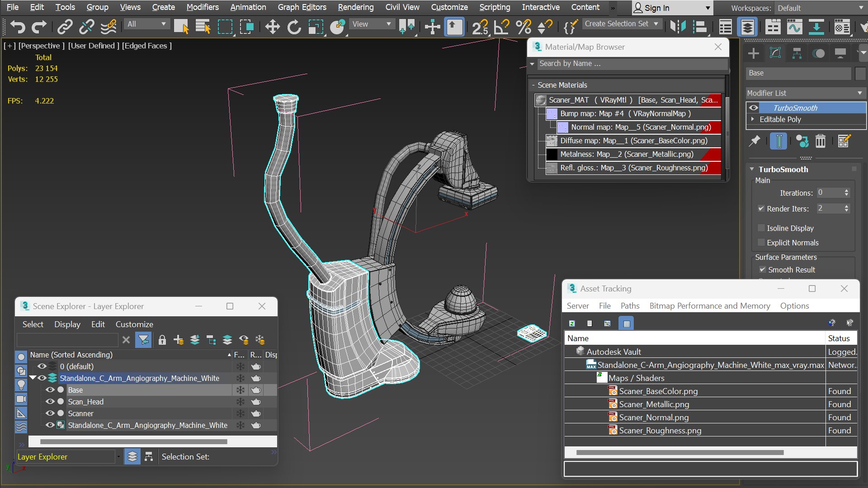Click the Redo arrow in the main toolbar
This screenshot has width=868, height=488.
(x=39, y=27)
